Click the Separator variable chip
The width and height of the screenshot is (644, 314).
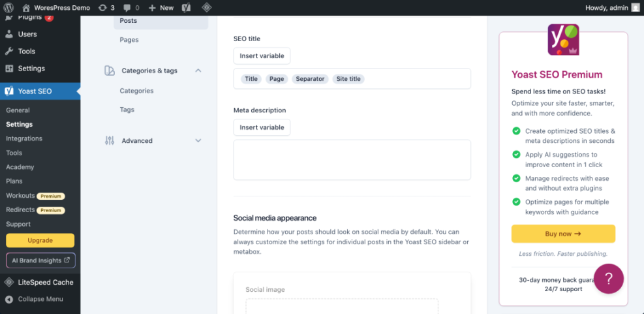click(310, 79)
